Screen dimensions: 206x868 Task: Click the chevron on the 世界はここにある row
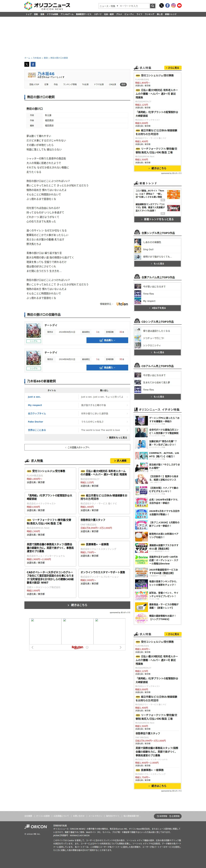pyautogui.click(x=127, y=430)
